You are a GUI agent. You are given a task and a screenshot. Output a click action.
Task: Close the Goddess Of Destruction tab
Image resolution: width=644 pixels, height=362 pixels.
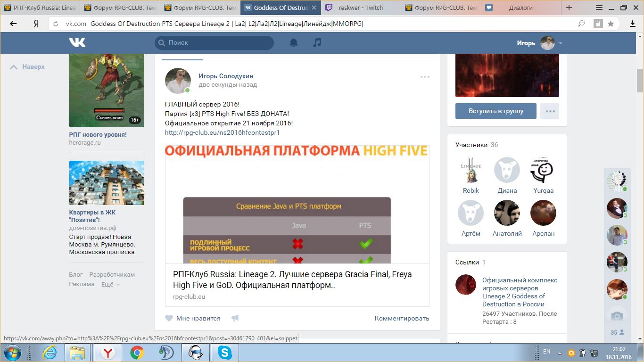coord(314,8)
